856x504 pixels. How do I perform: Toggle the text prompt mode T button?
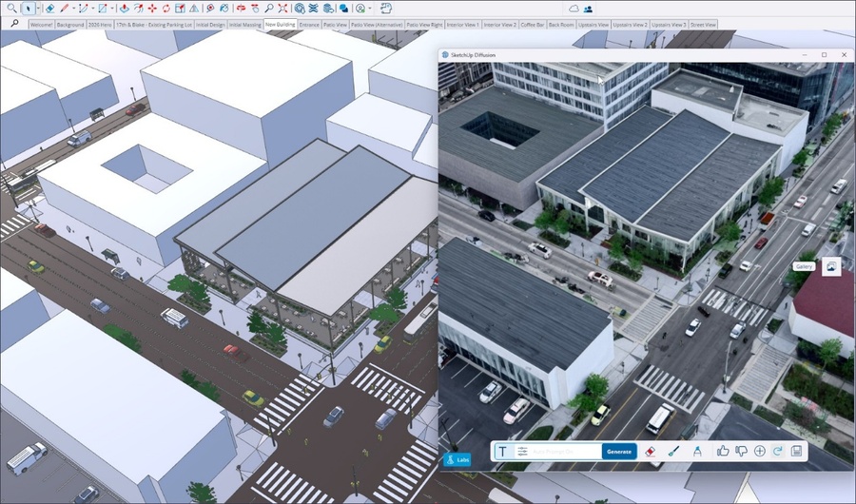coord(503,451)
